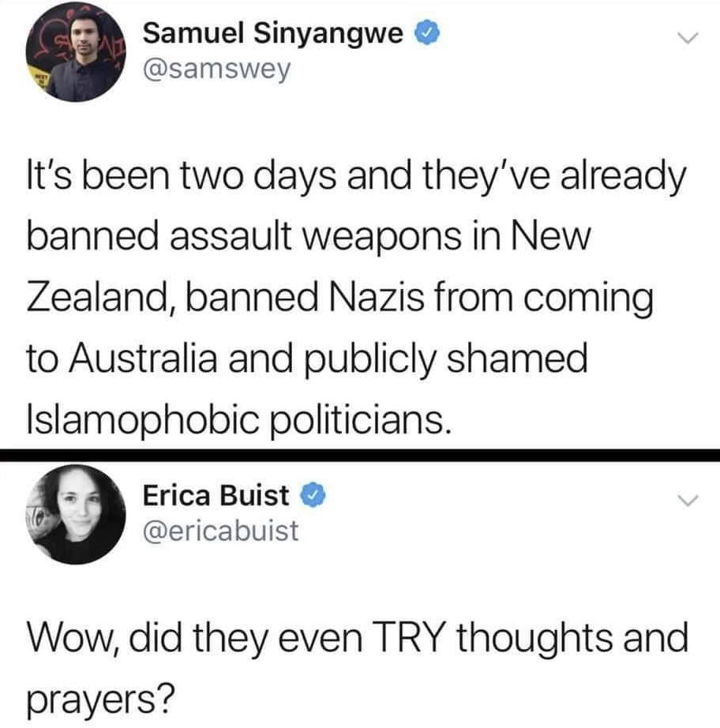
Task: Open Erica Buist's profile picture
Action: point(76,514)
